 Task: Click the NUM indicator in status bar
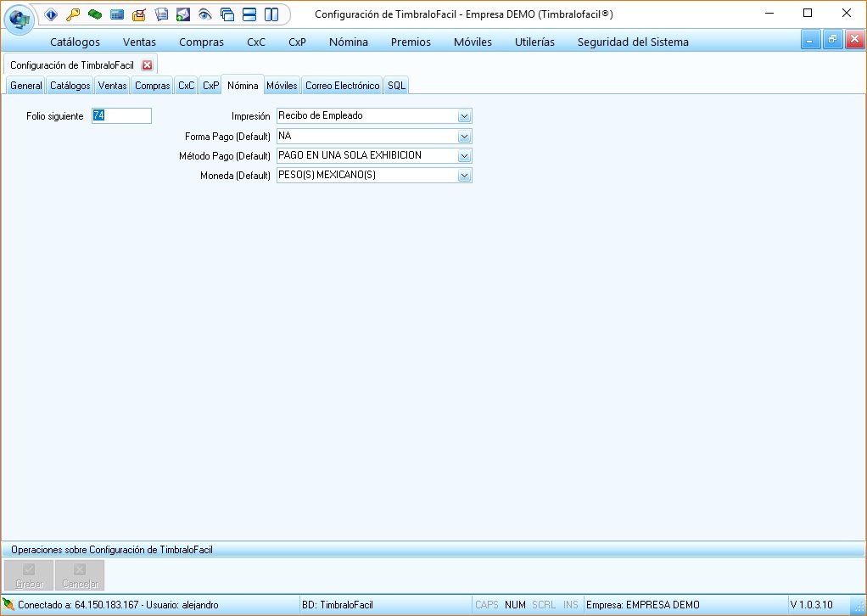(x=515, y=605)
